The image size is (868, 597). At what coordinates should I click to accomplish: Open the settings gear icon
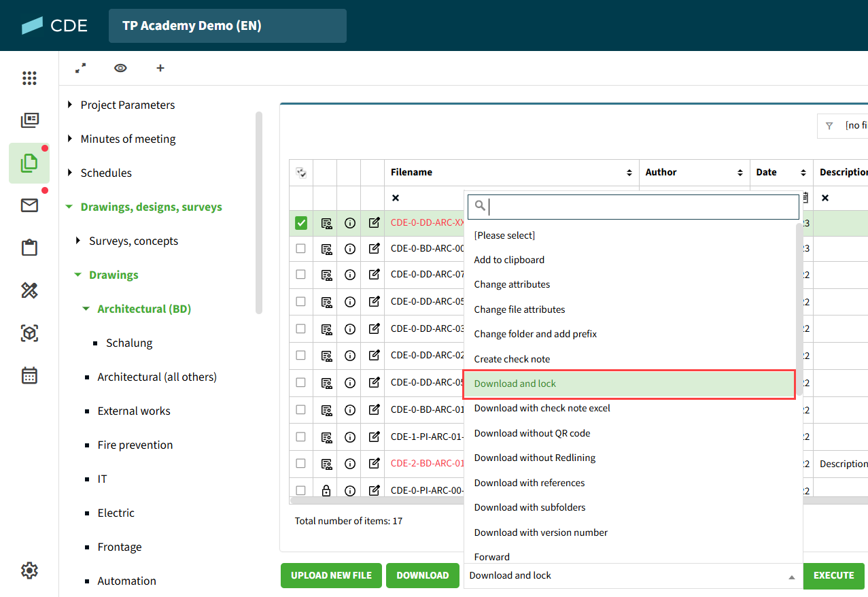click(29, 570)
